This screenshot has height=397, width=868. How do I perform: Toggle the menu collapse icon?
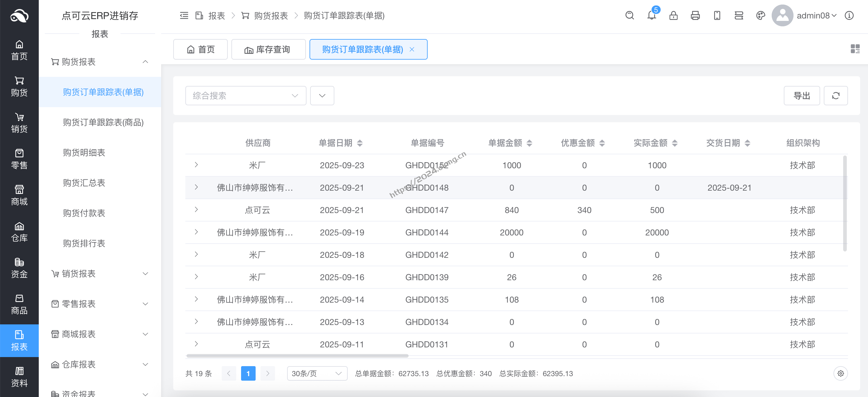tap(184, 15)
